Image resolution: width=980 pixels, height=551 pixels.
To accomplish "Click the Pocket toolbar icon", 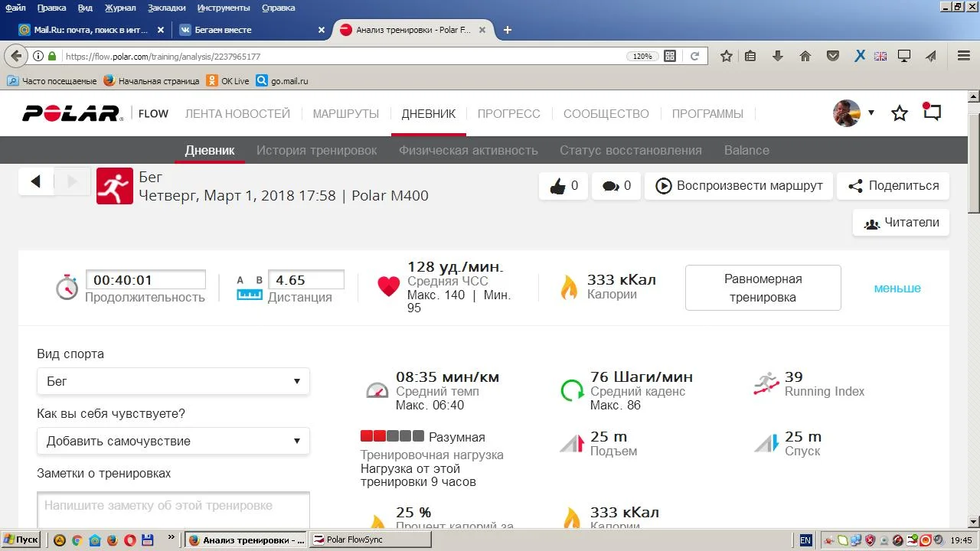I will [832, 56].
